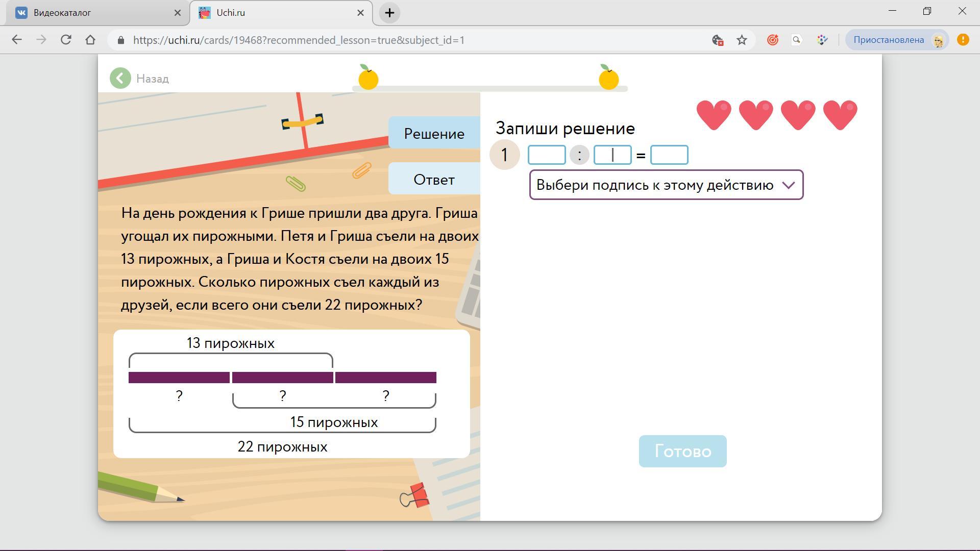Click the colon operation sign selector

click(579, 155)
